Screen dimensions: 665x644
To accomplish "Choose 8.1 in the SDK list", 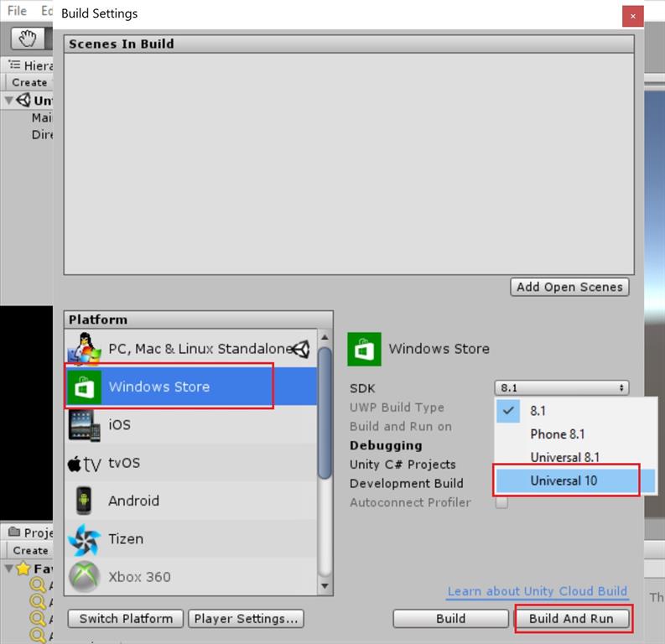I will click(575, 411).
